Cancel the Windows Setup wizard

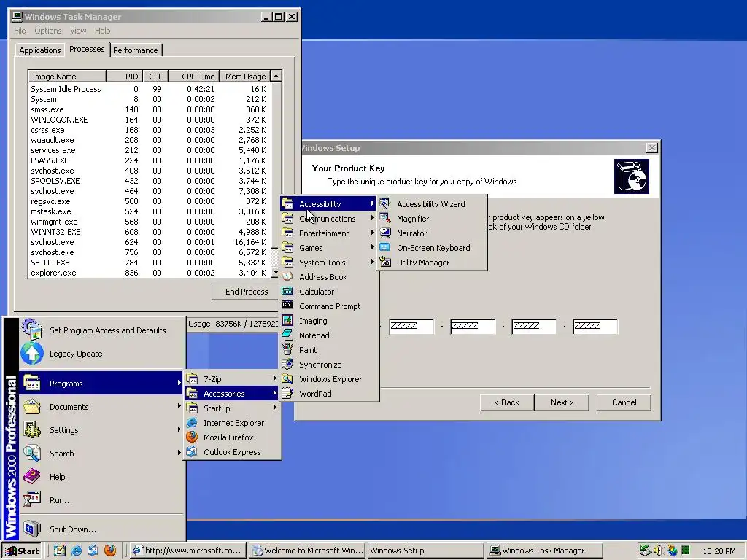pos(624,402)
